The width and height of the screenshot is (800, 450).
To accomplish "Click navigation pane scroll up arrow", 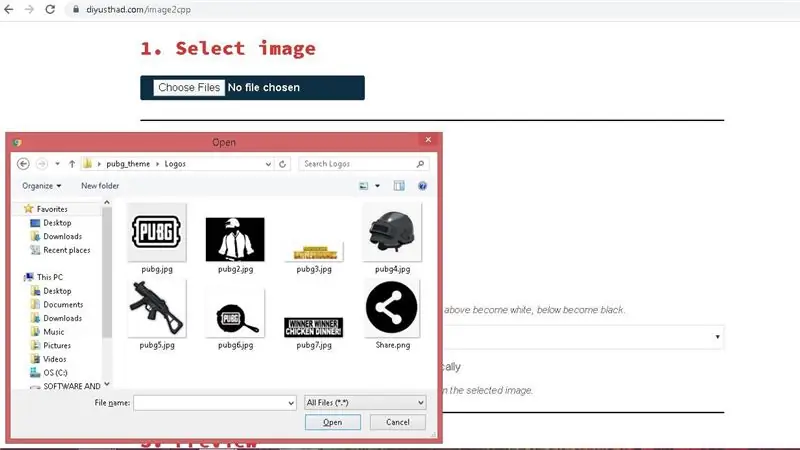I will click(107, 203).
